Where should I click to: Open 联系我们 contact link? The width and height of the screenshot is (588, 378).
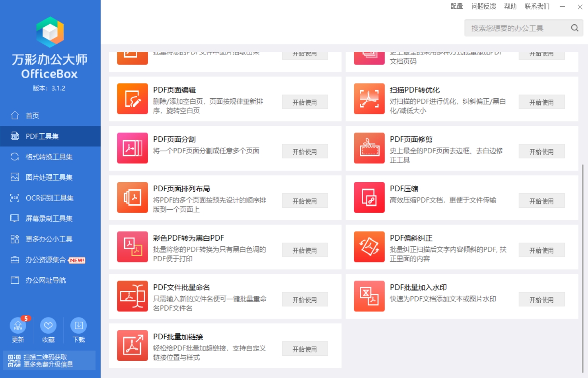pyautogui.click(x=537, y=6)
